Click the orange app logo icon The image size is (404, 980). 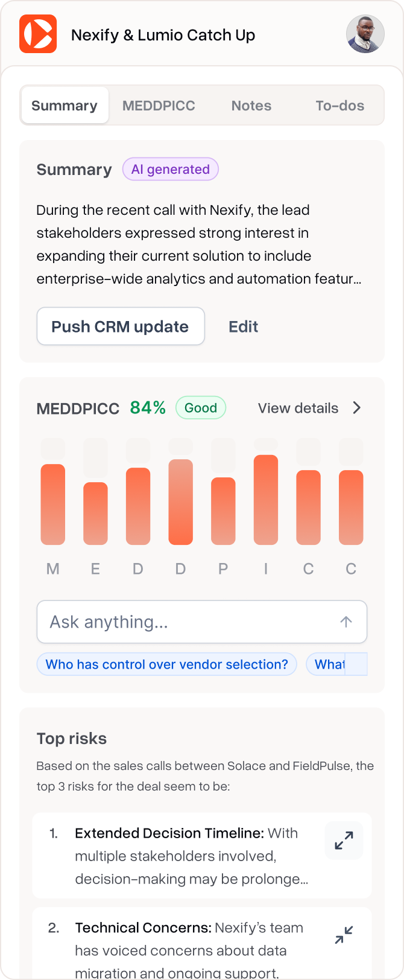click(x=38, y=34)
